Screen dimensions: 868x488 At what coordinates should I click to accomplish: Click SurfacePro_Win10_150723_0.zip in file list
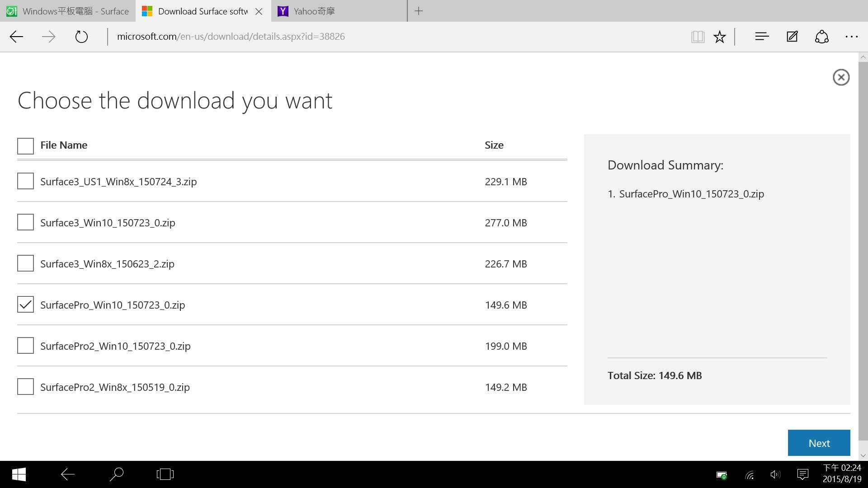(x=113, y=305)
